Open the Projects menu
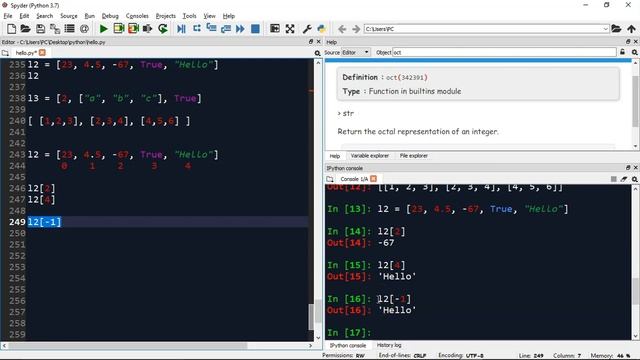The width and height of the screenshot is (640, 360). (x=166, y=16)
